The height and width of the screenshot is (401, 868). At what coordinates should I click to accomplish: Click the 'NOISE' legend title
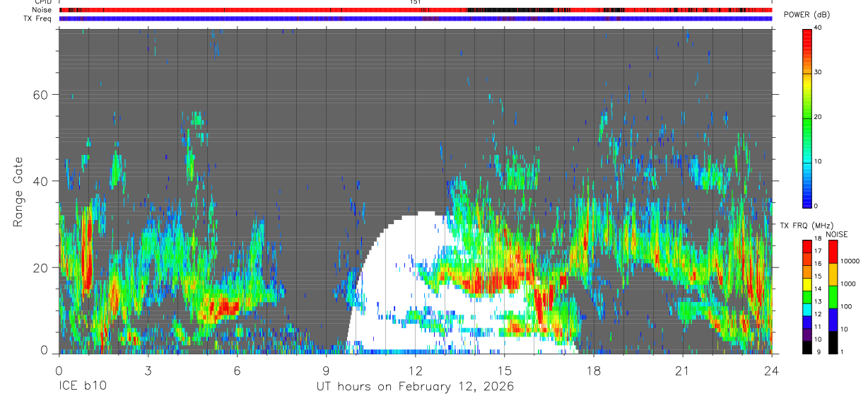coord(837,234)
